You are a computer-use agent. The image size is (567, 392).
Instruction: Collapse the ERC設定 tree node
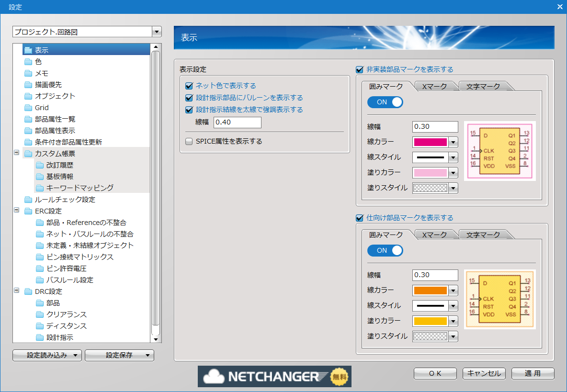point(17,211)
